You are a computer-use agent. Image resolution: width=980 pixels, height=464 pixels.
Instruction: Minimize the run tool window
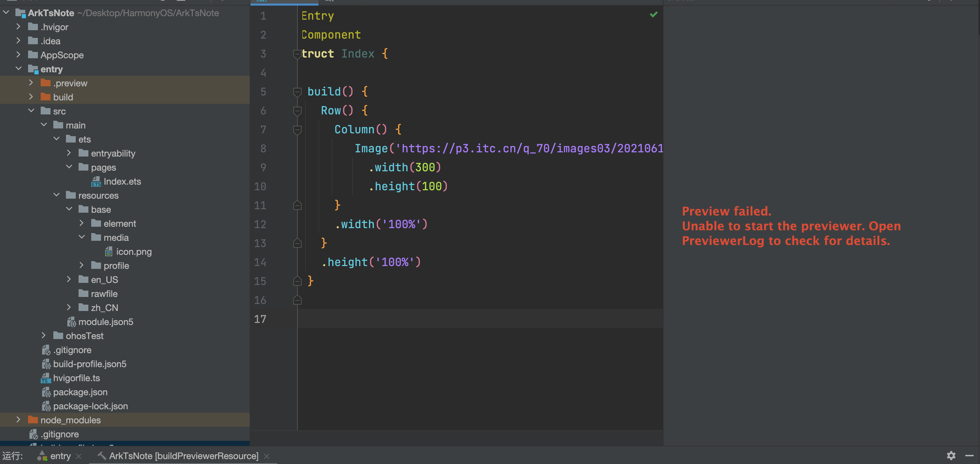tap(969, 455)
